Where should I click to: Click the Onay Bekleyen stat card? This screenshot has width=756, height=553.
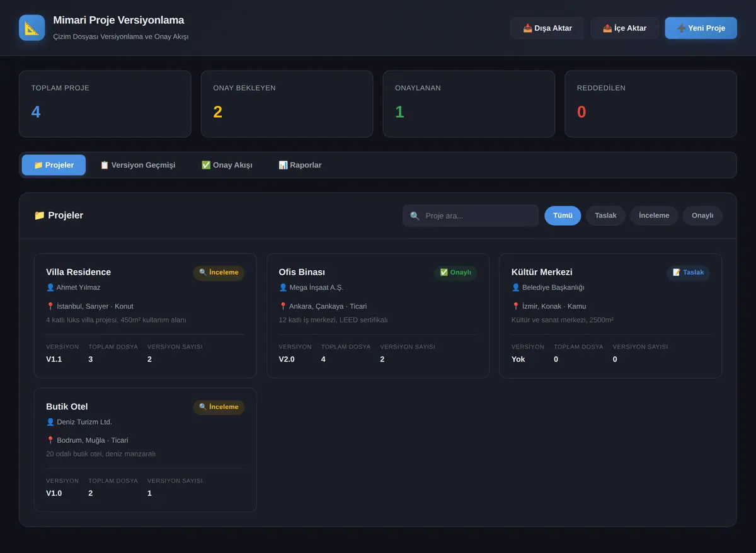(287, 104)
